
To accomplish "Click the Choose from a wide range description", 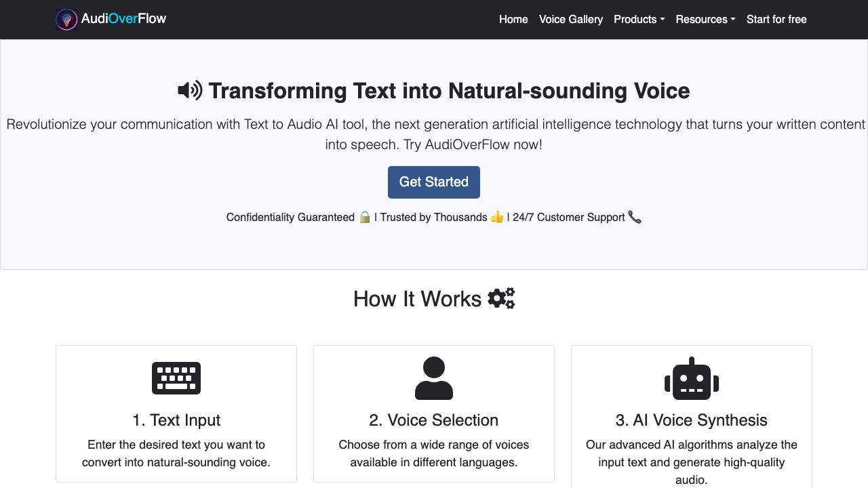I will tap(434, 453).
